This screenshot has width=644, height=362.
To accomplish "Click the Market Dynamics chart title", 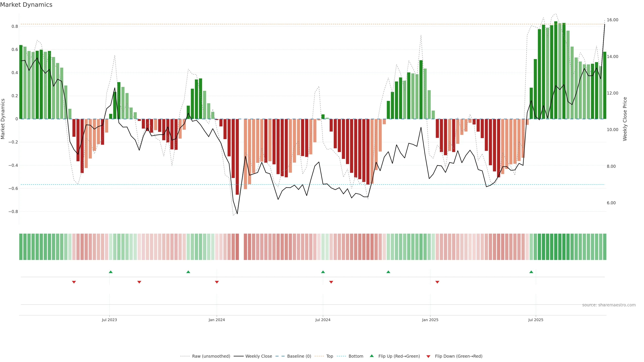I will (26, 5).
